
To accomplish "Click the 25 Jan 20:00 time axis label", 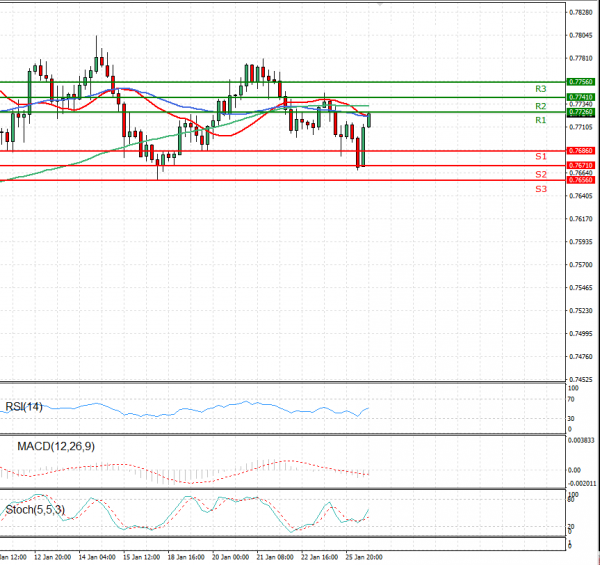I will click(360, 555).
